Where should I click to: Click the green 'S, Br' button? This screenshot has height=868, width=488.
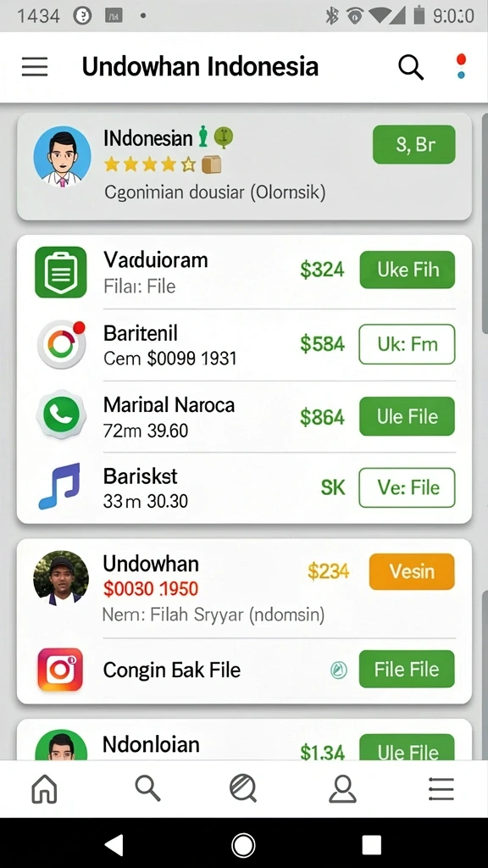pyautogui.click(x=413, y=144)
